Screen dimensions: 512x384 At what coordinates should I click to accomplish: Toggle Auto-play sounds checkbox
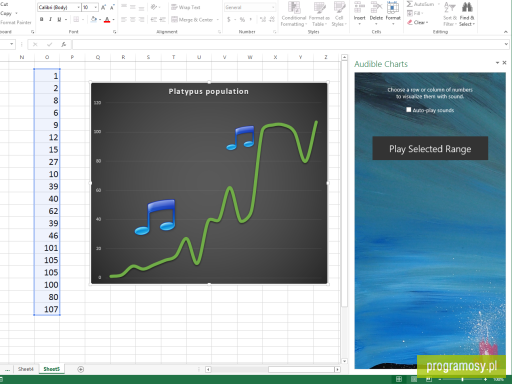pyautogui.click(x=409, y=110)
